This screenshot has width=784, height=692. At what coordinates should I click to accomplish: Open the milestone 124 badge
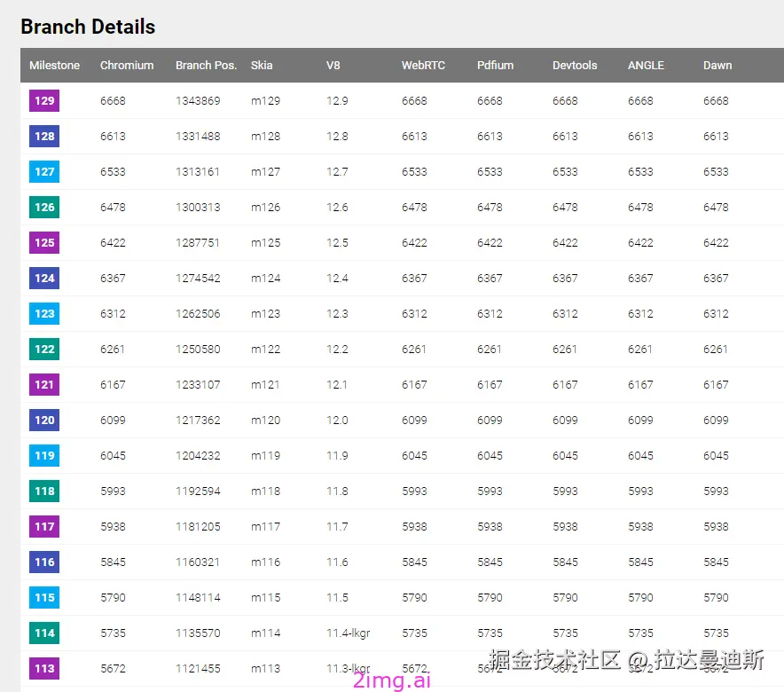click(x=44, y=278)
